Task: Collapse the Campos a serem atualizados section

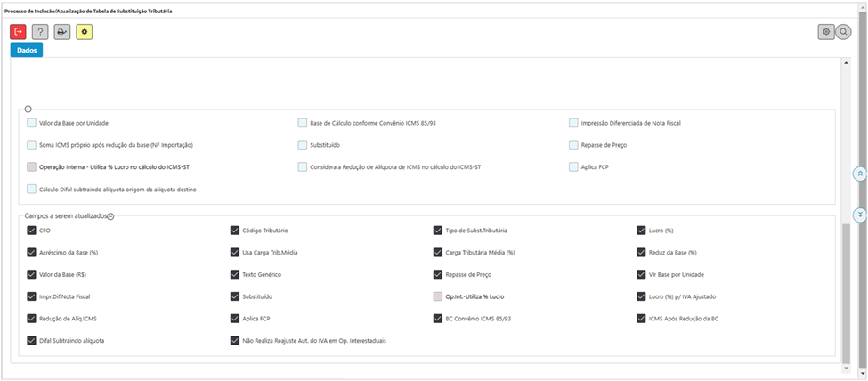Action: pyautogui.click(x=111, y=216)
